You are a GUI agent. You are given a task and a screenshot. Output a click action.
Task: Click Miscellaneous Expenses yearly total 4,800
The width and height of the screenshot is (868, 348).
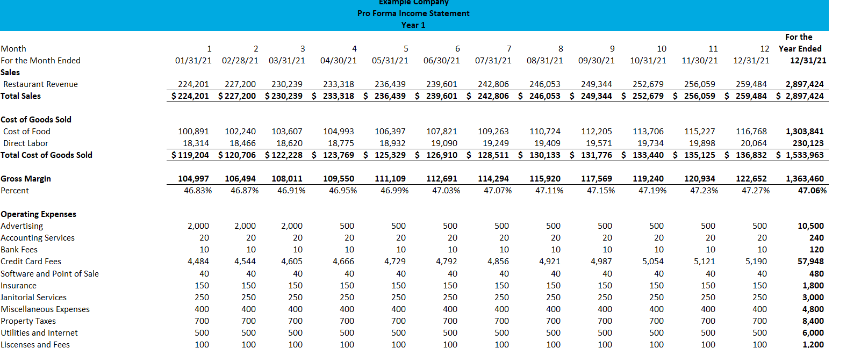[813, 309]
